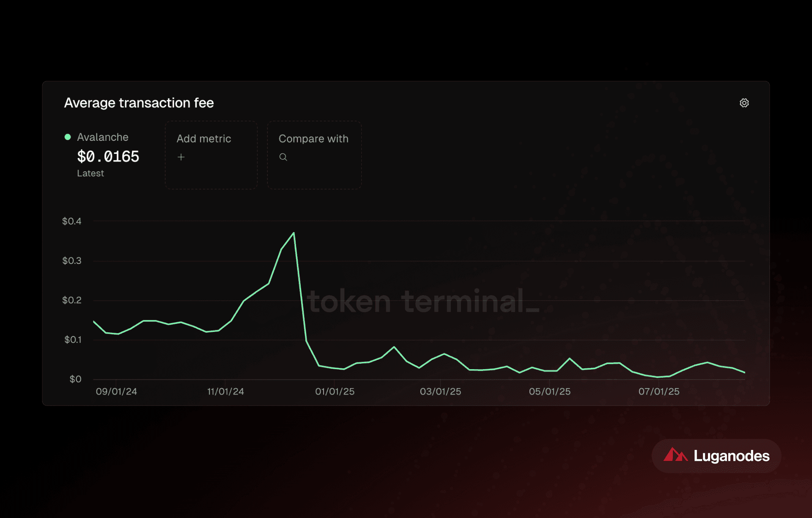Click the Average transaction fee title

pyautogui.click(x=139, y=103)
